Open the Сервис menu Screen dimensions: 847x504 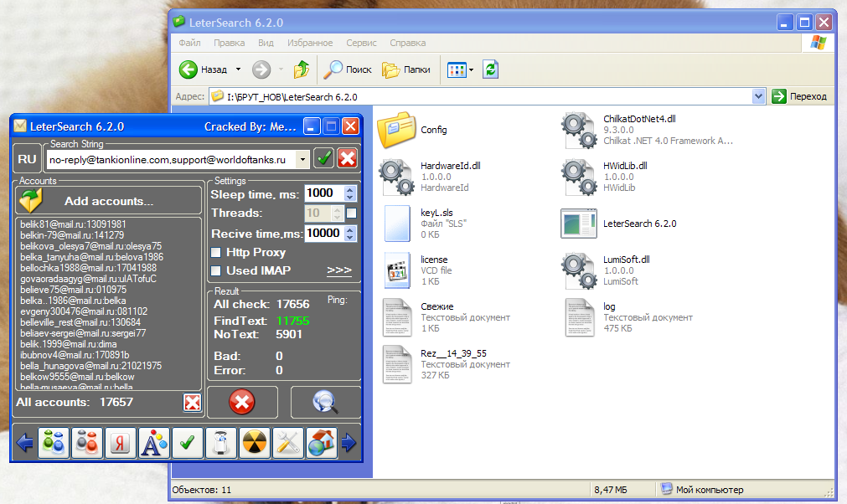click(x=361, y=43)
